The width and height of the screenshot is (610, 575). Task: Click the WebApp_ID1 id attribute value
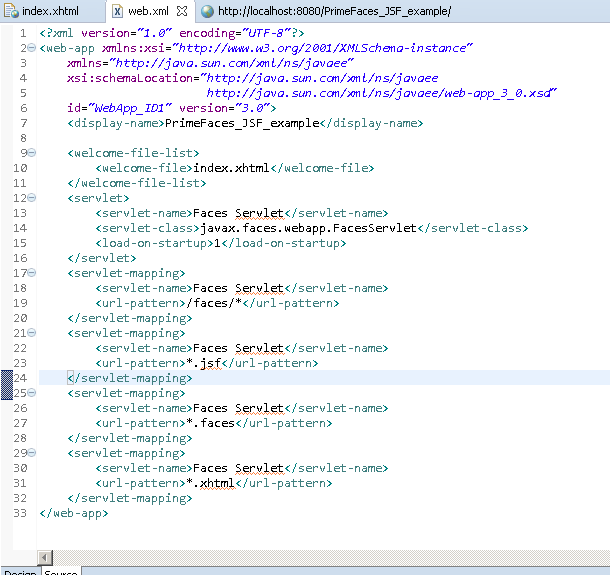(x=130, y=108)
